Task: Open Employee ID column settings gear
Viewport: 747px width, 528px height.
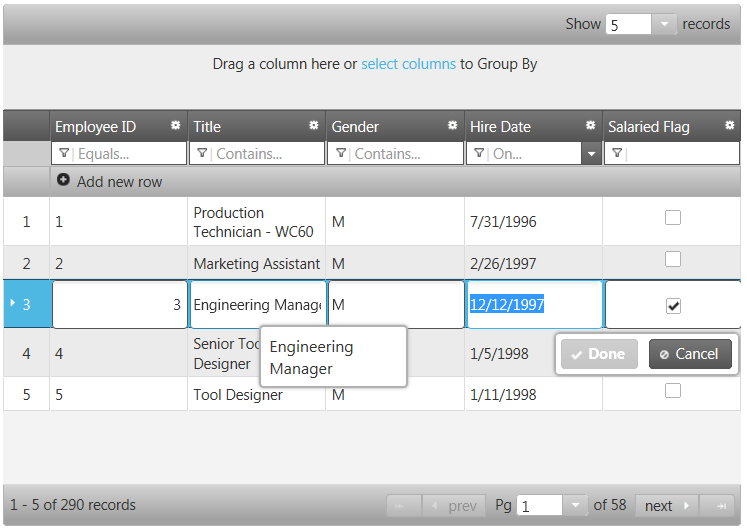Action: click(175, 126)
